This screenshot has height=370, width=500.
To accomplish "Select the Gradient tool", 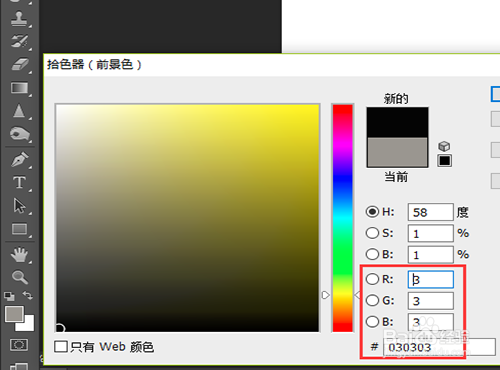I will click(20, 88).
